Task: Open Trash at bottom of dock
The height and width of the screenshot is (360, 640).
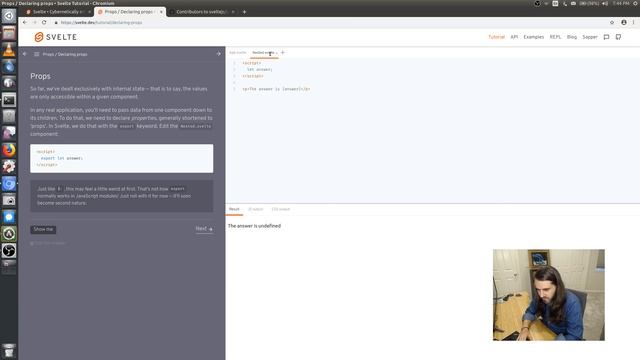Action: pos(9,351)
